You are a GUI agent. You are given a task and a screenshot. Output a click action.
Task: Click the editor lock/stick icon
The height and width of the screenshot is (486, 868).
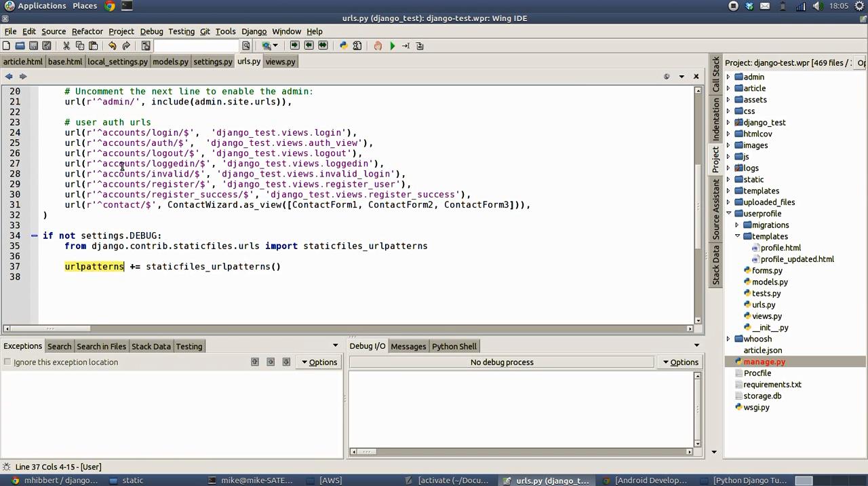pos(667,76)
